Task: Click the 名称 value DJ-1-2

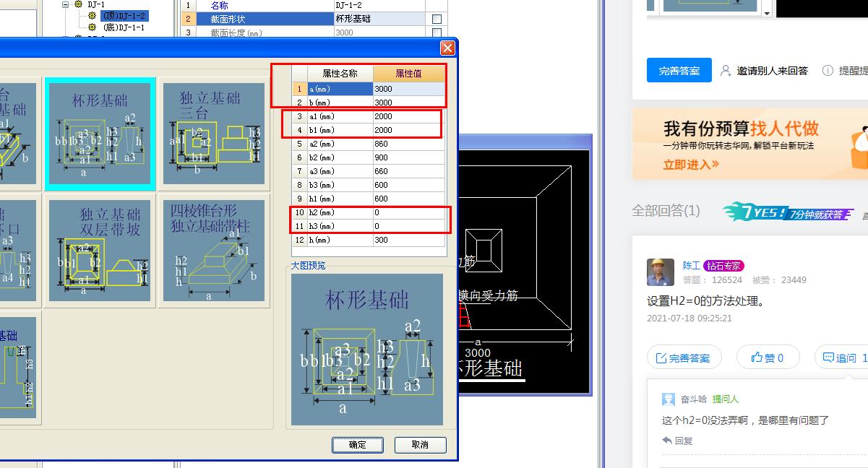Action: pos(379,5)
